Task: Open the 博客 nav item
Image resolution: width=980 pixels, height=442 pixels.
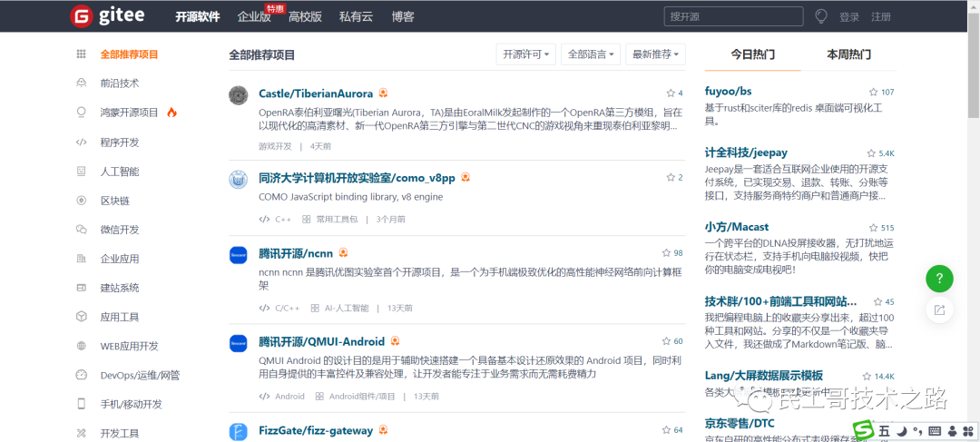Action: click(x=403, y=17)
